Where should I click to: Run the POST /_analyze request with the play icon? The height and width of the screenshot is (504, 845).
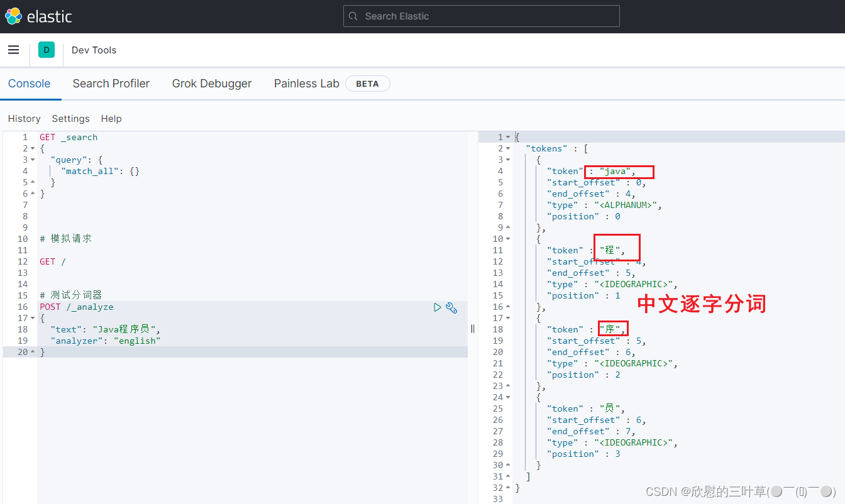(x=438, y=307)
